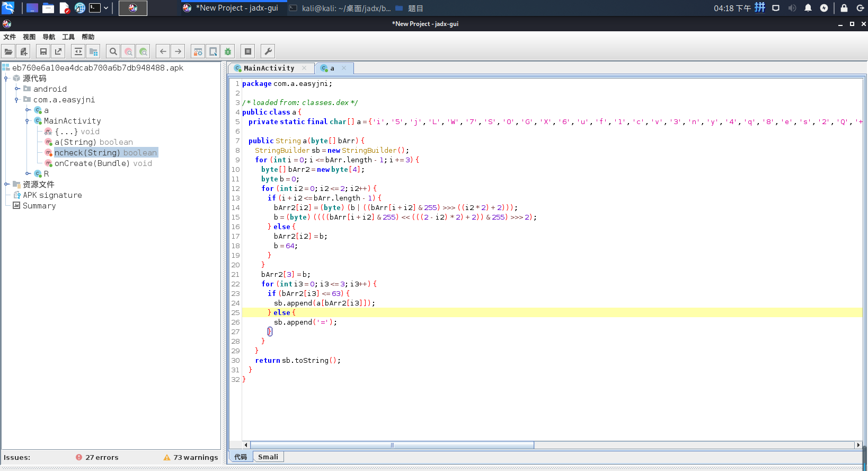Open the file manager taskbar icon

(48, 8)
